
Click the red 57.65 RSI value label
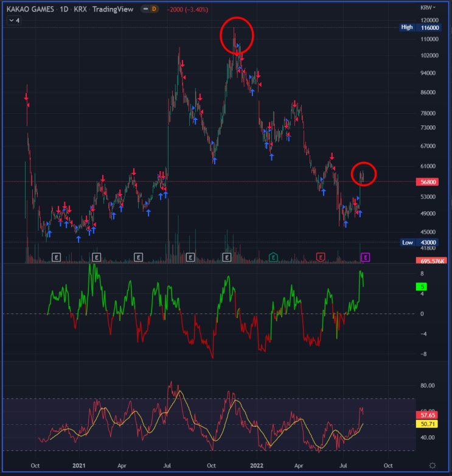tap(427, 415)
